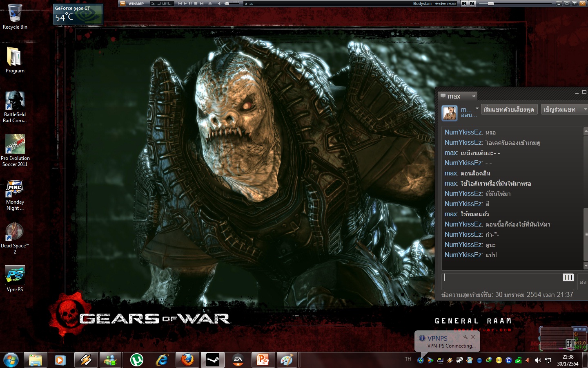Open Paint from the taskbar

point(287,360)
